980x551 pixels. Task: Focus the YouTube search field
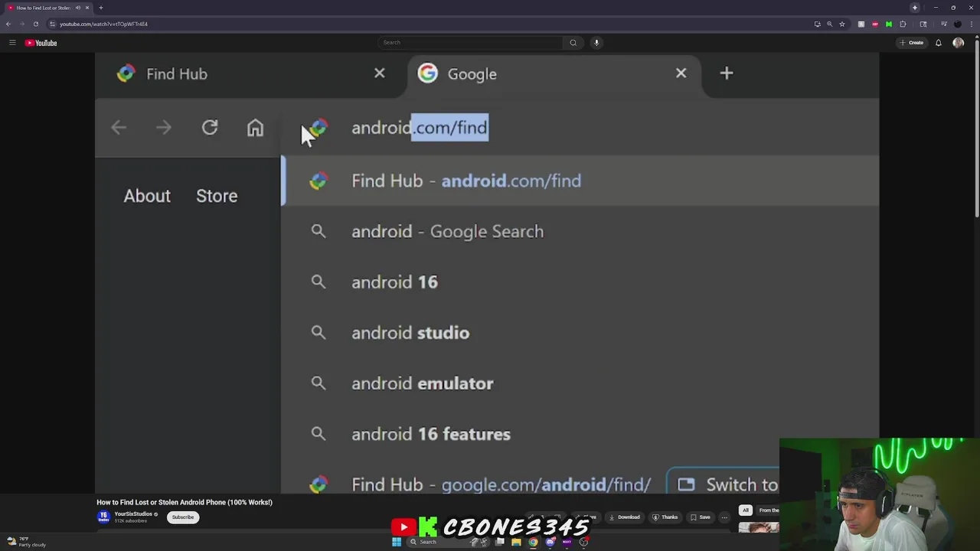[x=471, y=43]
